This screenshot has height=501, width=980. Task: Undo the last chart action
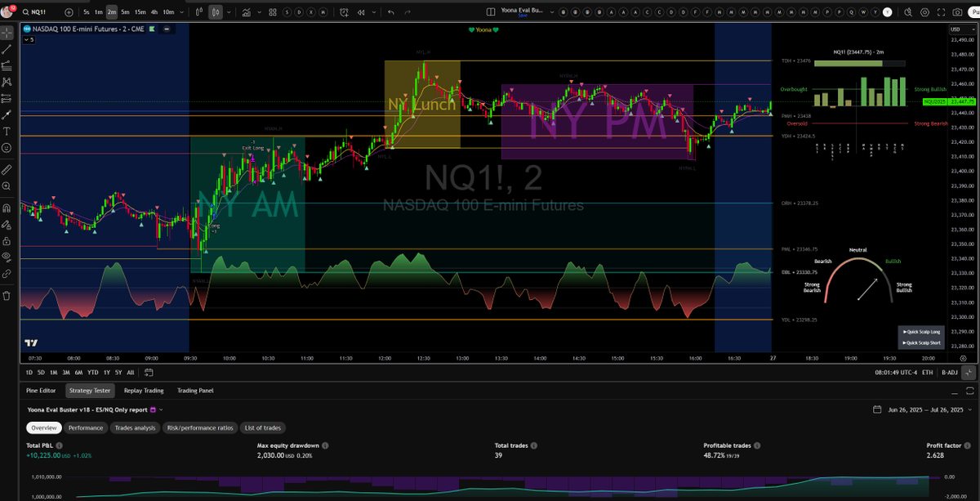tap(392, 12)
